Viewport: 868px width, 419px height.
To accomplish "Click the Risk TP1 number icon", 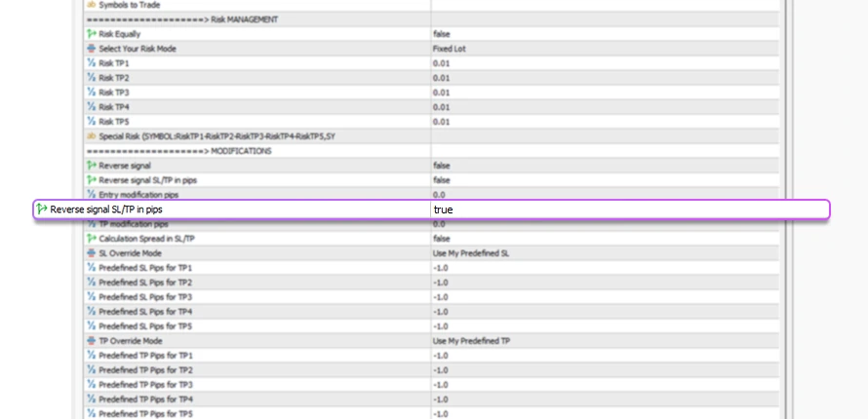I will pos(91,63).
